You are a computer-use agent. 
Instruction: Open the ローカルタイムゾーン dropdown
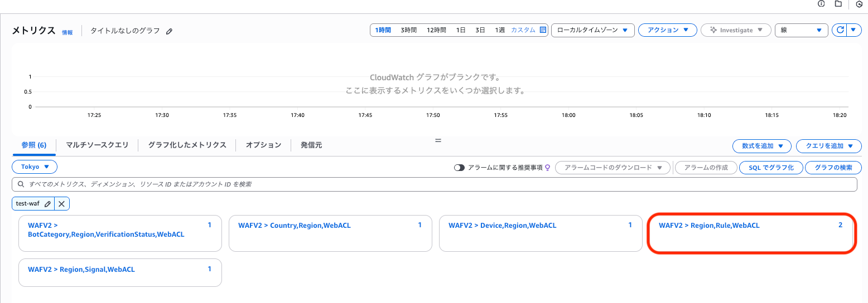pos(592,30)
